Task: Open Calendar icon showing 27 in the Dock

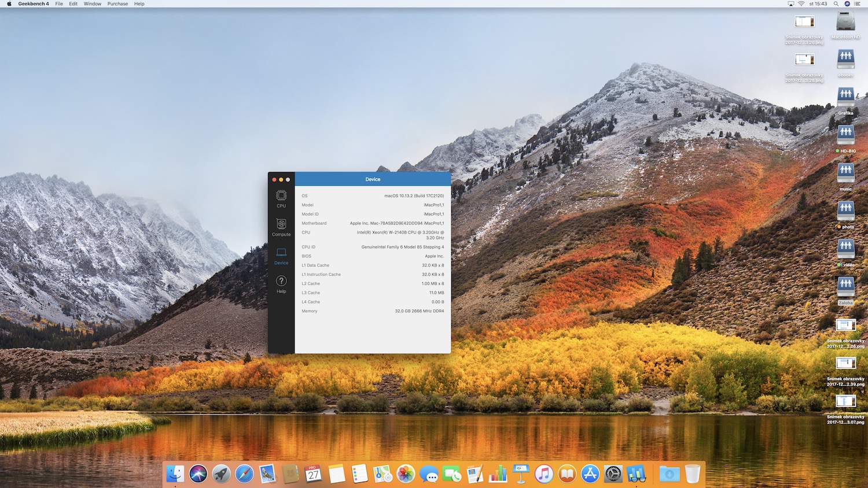Action: pos(314,474)
